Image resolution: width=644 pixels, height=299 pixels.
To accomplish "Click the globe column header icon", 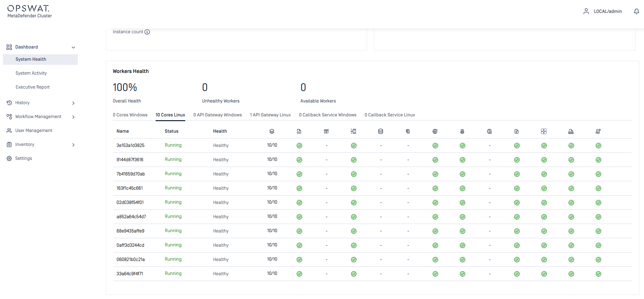I will tap(435, 131).
